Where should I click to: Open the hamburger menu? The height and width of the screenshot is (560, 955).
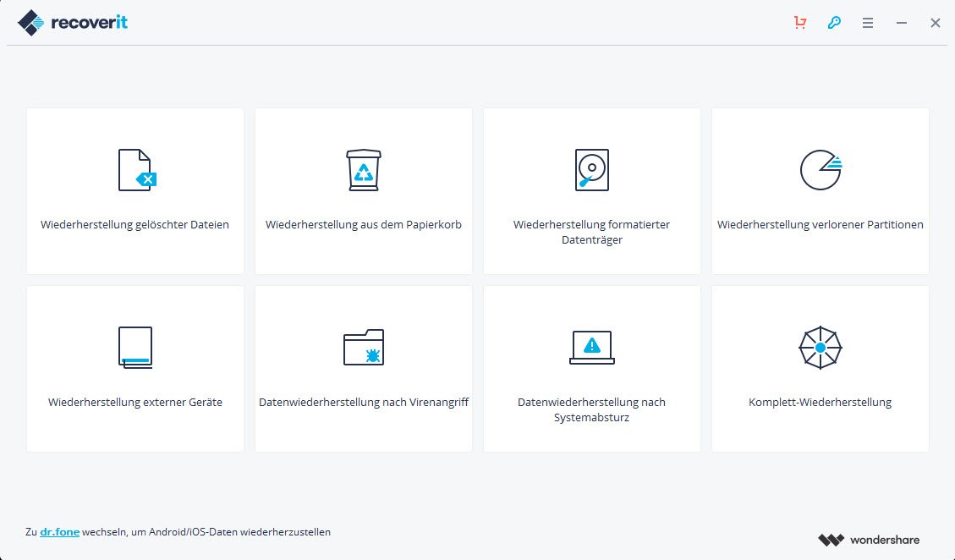point(868,23)
